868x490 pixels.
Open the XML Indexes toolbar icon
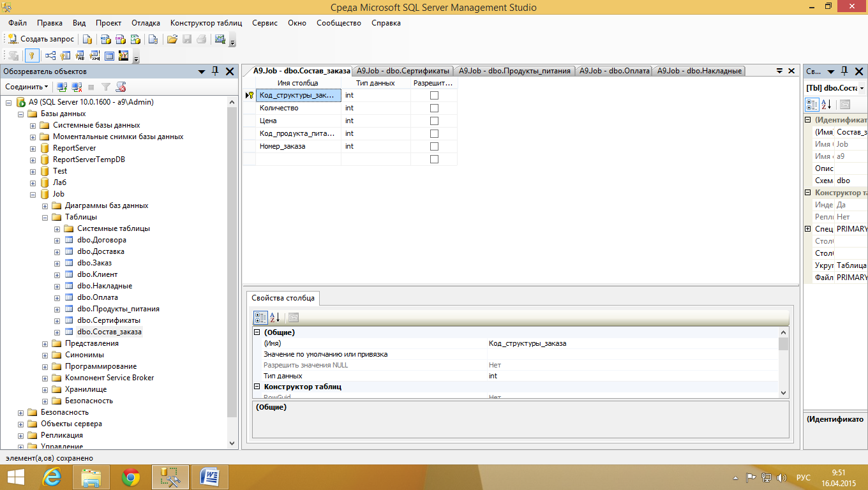click(95, 56)
